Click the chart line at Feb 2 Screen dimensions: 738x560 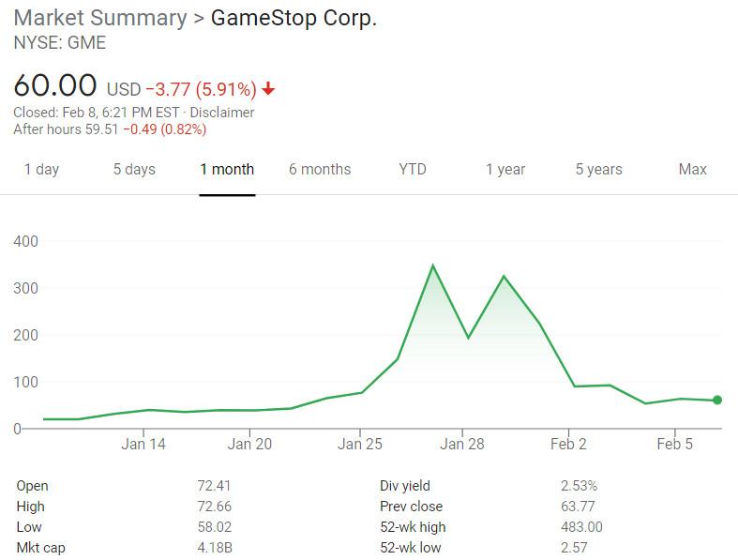coord(574,386)
